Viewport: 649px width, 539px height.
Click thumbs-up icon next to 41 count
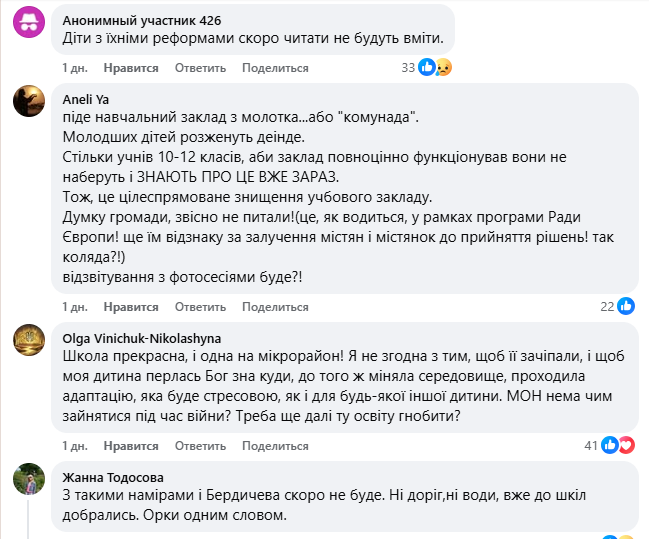click(610, 445)
